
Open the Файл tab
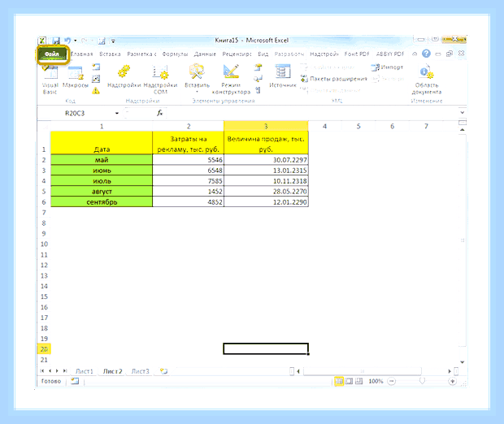pyautogui.click(x=52, y=54)
